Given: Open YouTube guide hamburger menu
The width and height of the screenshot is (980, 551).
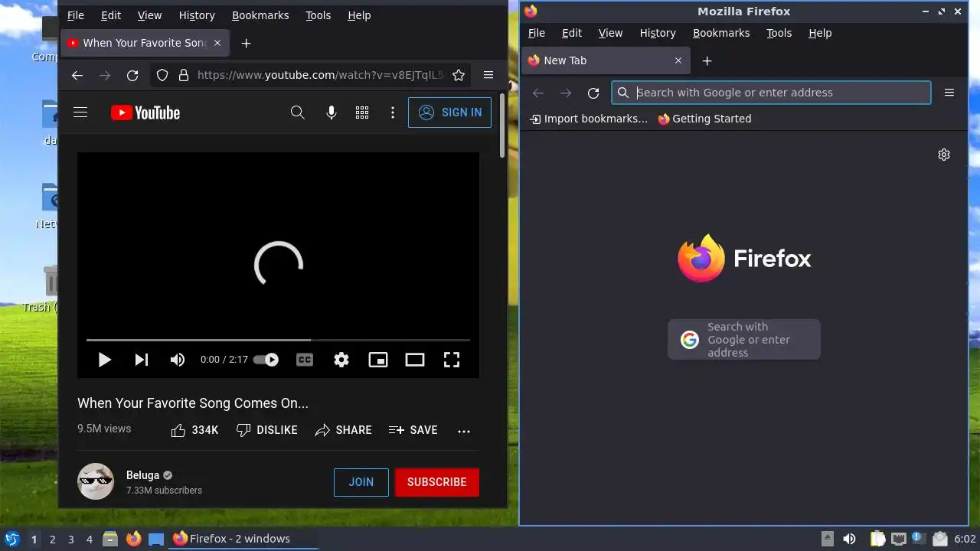Looking at the screenshot, I should (x=80, y=112).
